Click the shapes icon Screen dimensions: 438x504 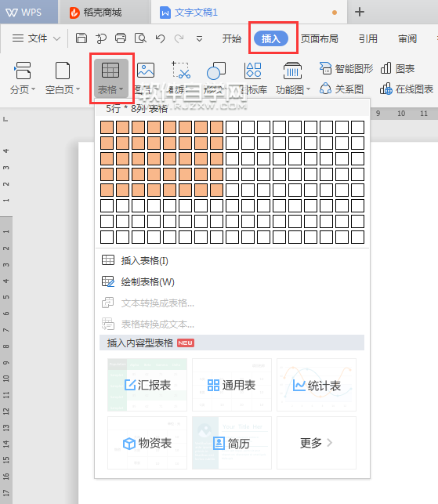tap(216, 71)
